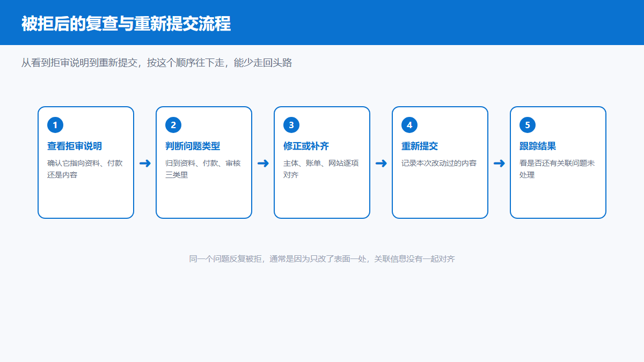
Task: Click the numbered circle 4 badge
Action: pos(409,125)
